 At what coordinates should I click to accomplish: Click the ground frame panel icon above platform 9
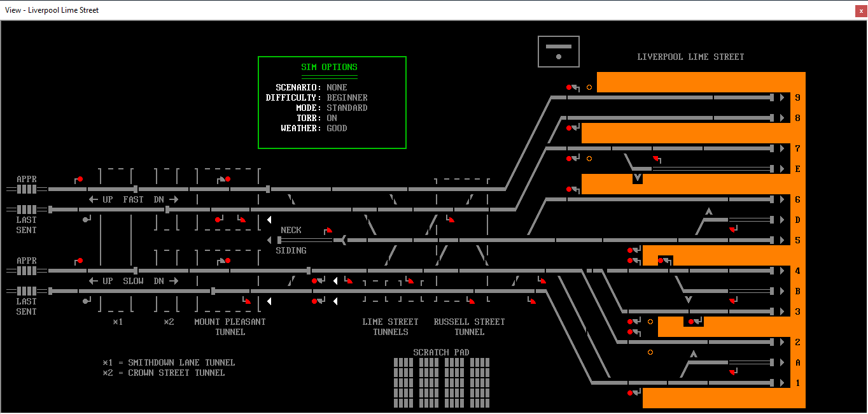pos(559,52)
